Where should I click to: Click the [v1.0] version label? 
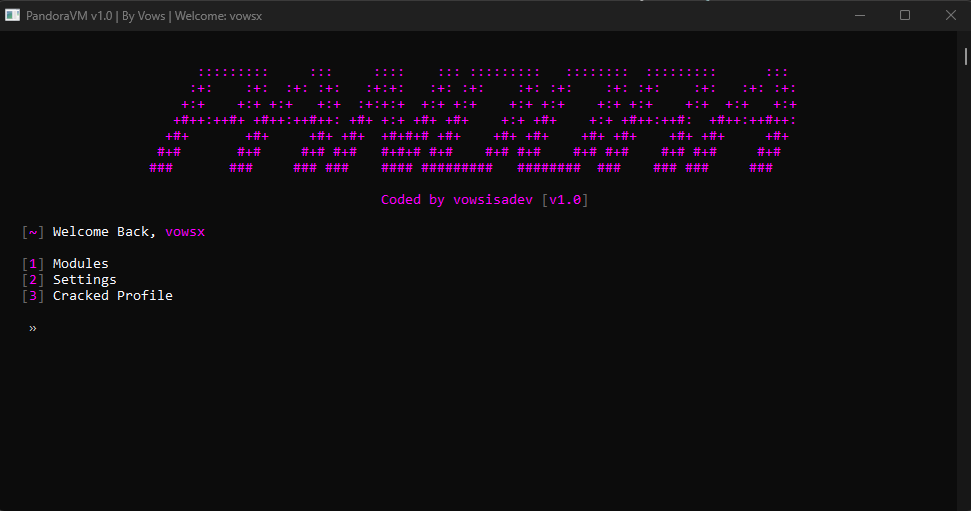pyautogui.click(x=565, y=200)
